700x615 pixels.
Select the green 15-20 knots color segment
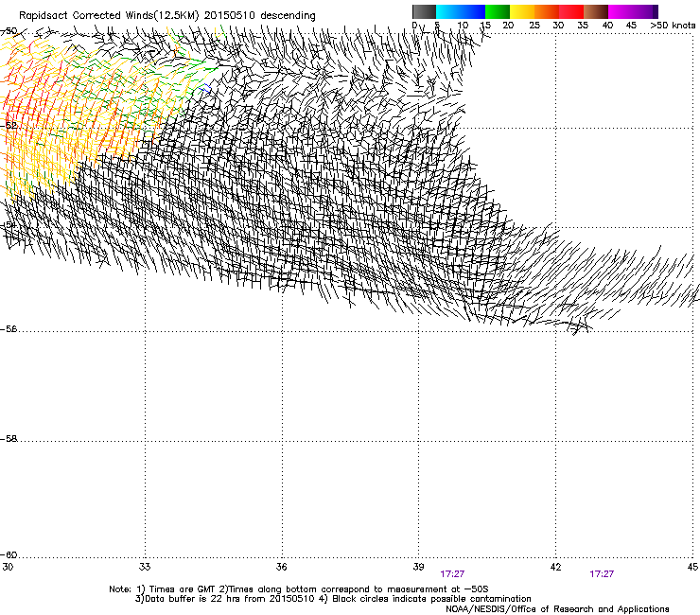pos(498,11)
